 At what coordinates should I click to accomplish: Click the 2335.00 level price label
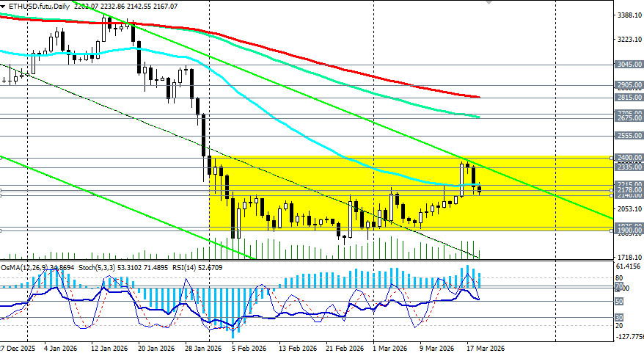tap(629, 167)
